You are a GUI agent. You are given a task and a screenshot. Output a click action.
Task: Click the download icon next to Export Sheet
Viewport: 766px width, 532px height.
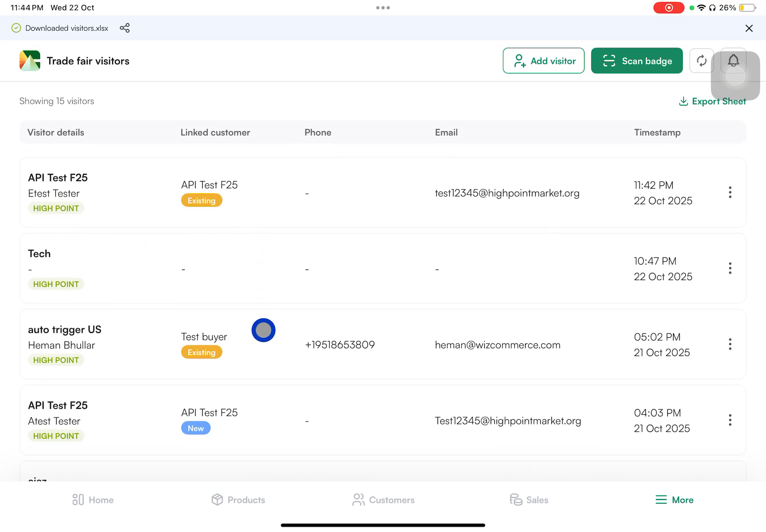[x=684, y=101]
